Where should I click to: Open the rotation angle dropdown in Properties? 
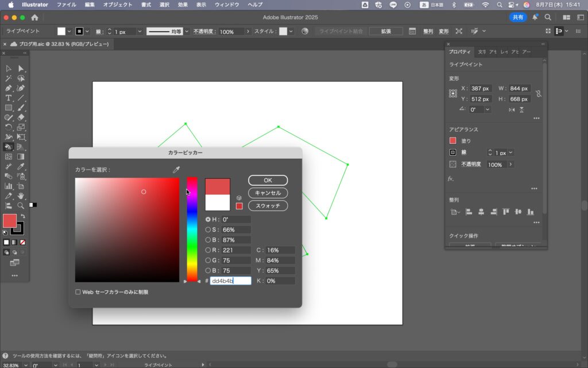[x=488, y=110]
